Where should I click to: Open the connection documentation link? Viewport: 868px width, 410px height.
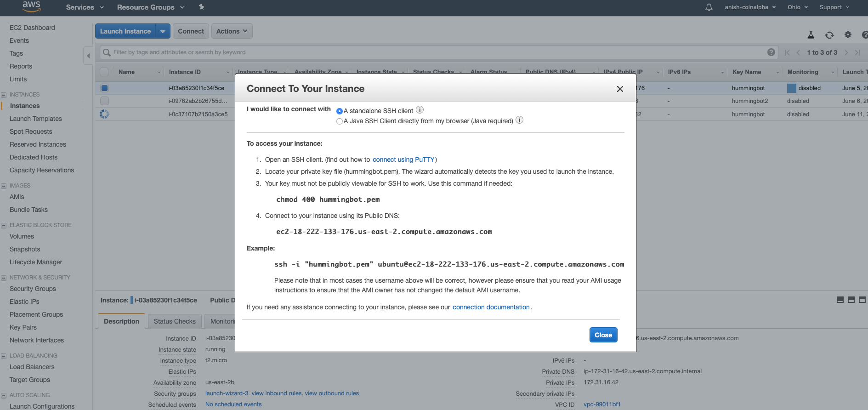491,307
